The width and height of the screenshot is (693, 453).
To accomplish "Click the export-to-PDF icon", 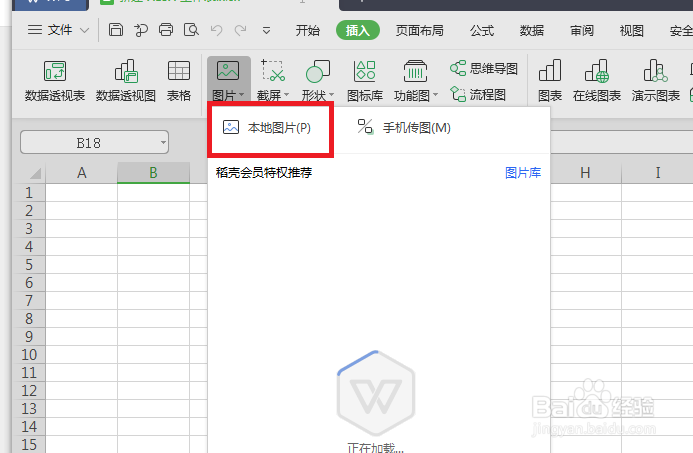I will (x=141, y=30).
